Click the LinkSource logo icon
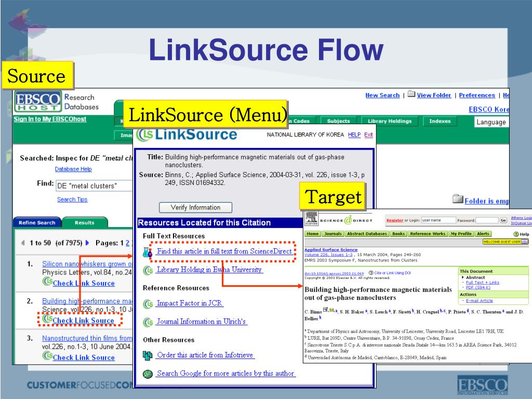This screenshot has width=532, height=399. 144,135
